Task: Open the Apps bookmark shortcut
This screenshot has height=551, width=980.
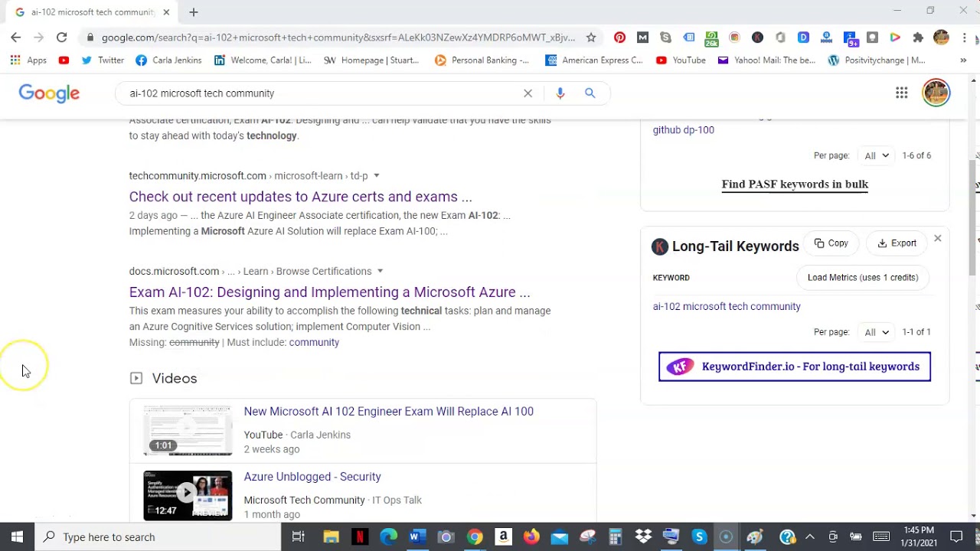Action: (28, 60)
